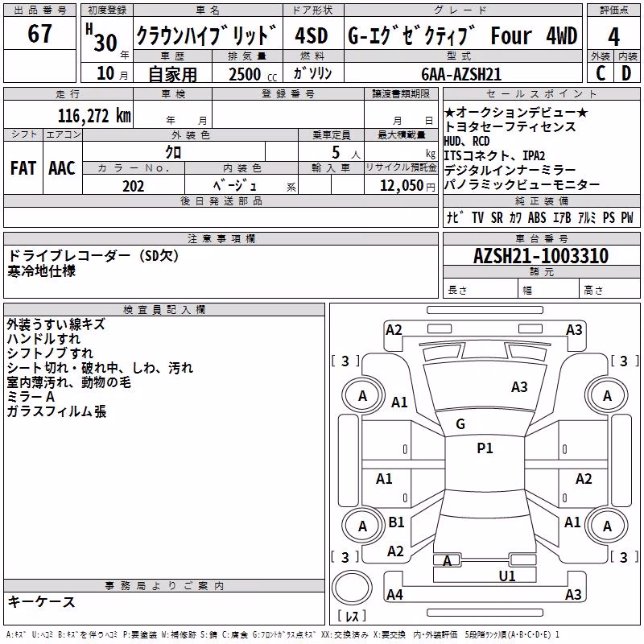The width and height of the screenshot is (644, 644).
Task: Click the air conditioner type AAC
Action: pyautogui.click(x=62, y=168)
